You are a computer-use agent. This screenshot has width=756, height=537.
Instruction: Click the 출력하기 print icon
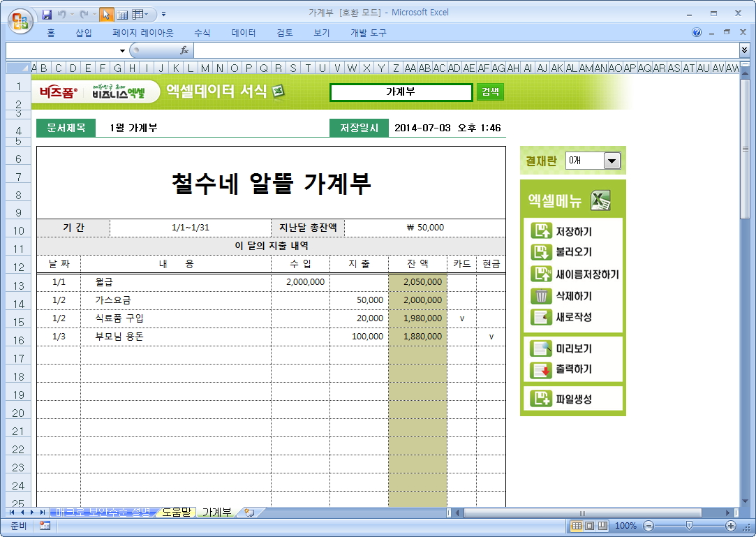(x=542, y=369)
